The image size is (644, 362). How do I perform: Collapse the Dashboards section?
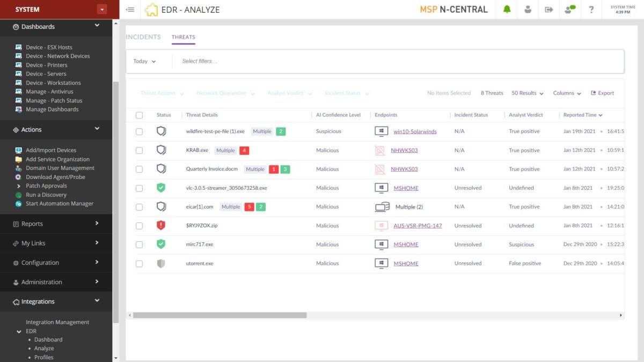pyautogui.click(x=97, y=26)
